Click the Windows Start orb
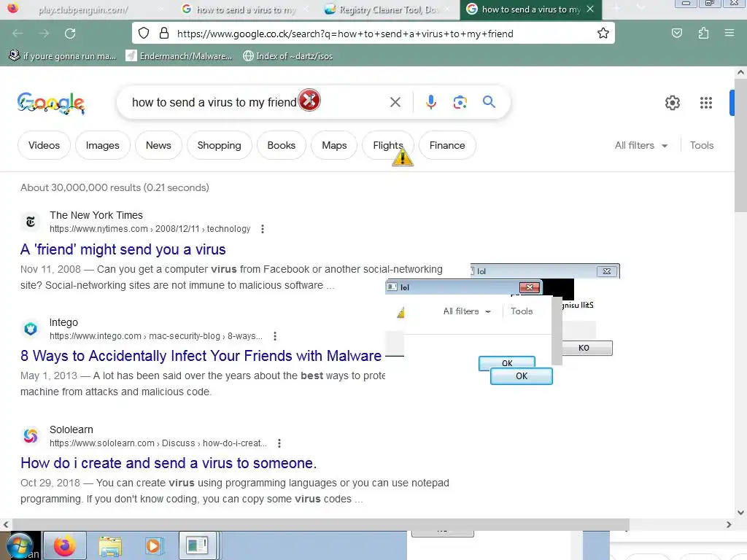The image size is (747, 560). click(x=20, y=545)
